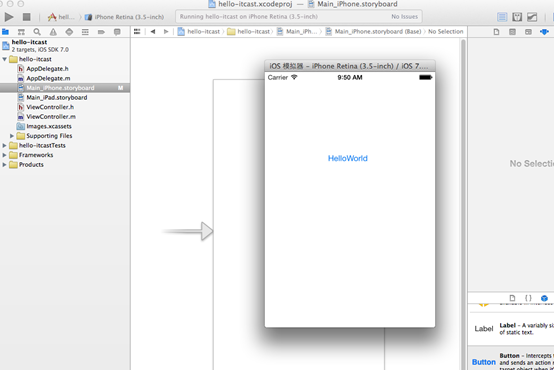The width and height of the screenshot is (554, 370).
Task: Click the hello-itcast folder breadcrumb
Action: click(x=248, y=31)
